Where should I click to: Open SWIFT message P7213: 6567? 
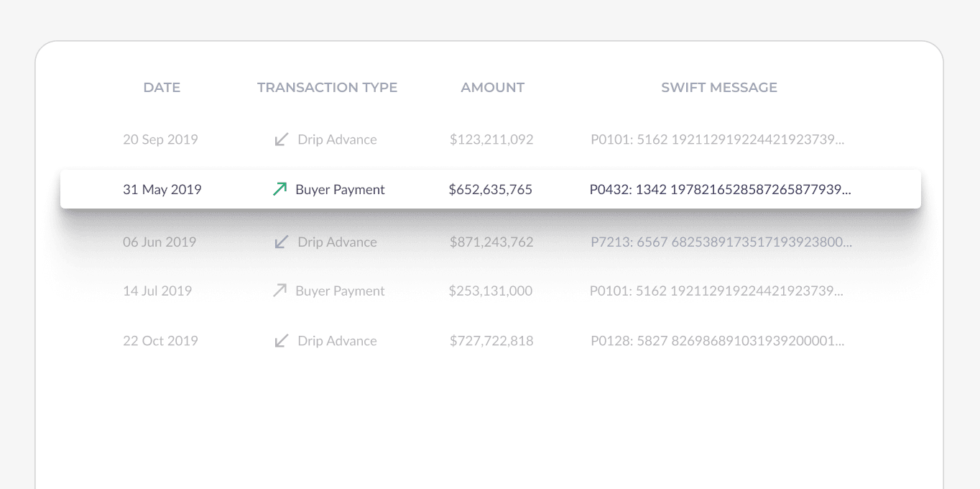[721, 242]
